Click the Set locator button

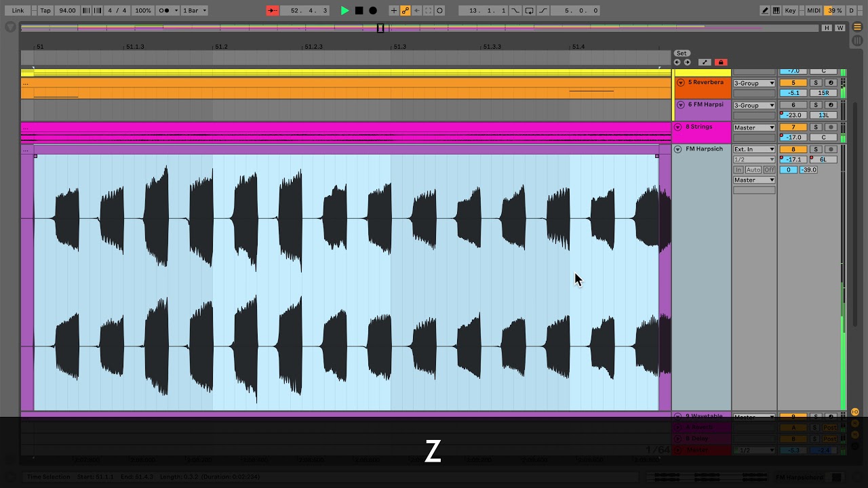click(682, 53)
